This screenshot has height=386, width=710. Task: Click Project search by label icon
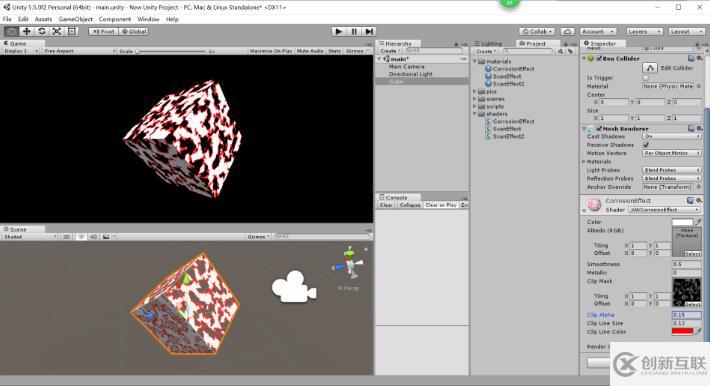pyautogui.click(x=570, y=51)
